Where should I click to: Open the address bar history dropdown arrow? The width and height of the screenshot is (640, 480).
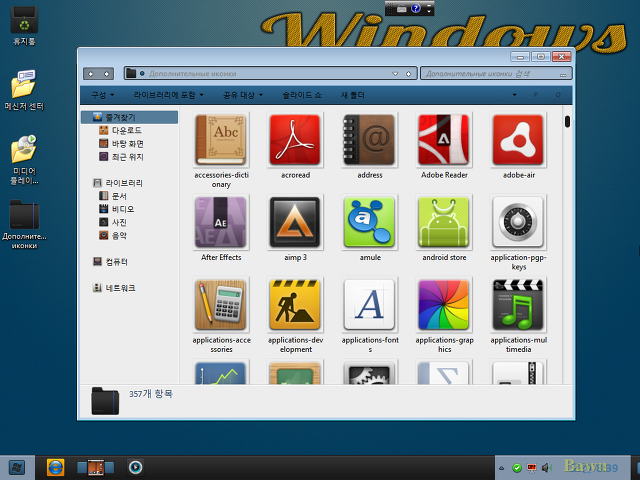[x=395, y=74]
